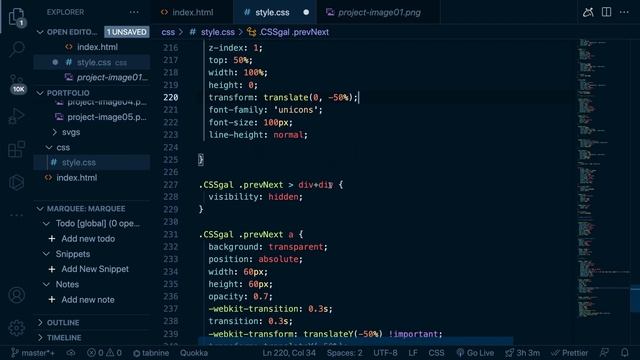
Task: Open the Manage gear icon
Action: pyautogui.click(x=16, y=327)
